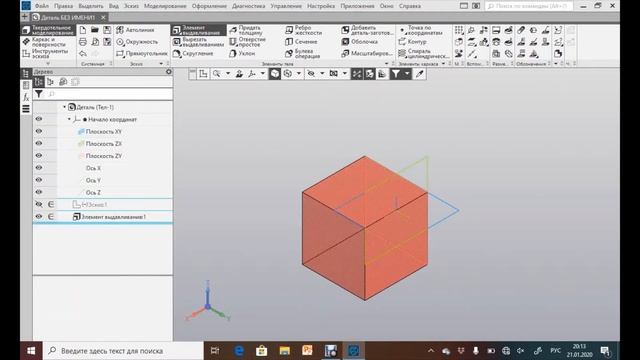Open the Настройка menu
Screen dimensions: 640x360
321,6
